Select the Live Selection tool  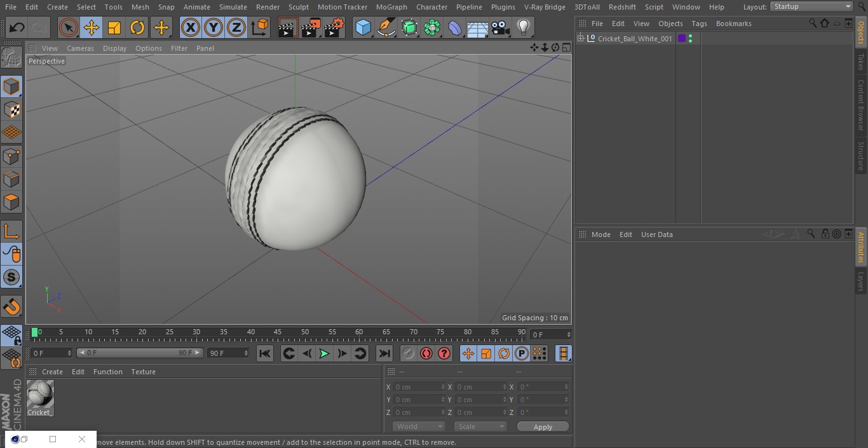pyautogui.click(x=69, y=27)
